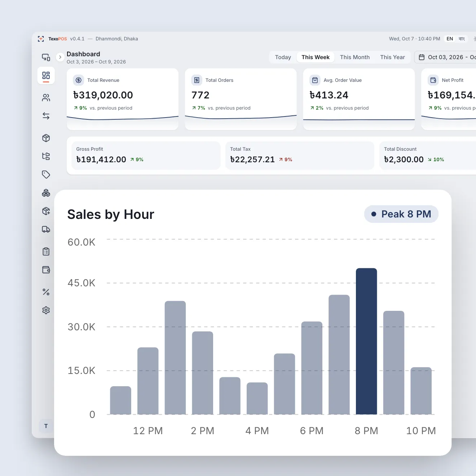Click the Total Revenue ৳319,020.00 value
This screenshot has height=476, width=476.
tap(103, 95)
